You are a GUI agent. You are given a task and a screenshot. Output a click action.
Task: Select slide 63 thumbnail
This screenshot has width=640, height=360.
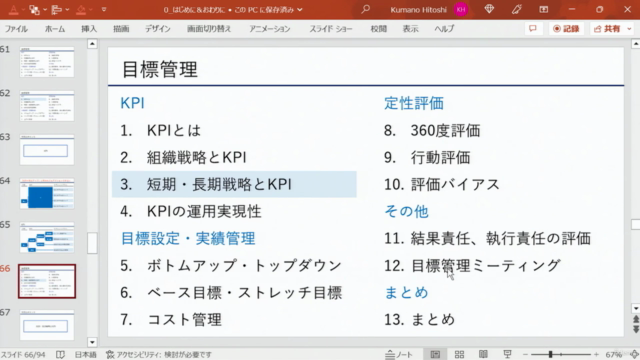tap(47, 150)
